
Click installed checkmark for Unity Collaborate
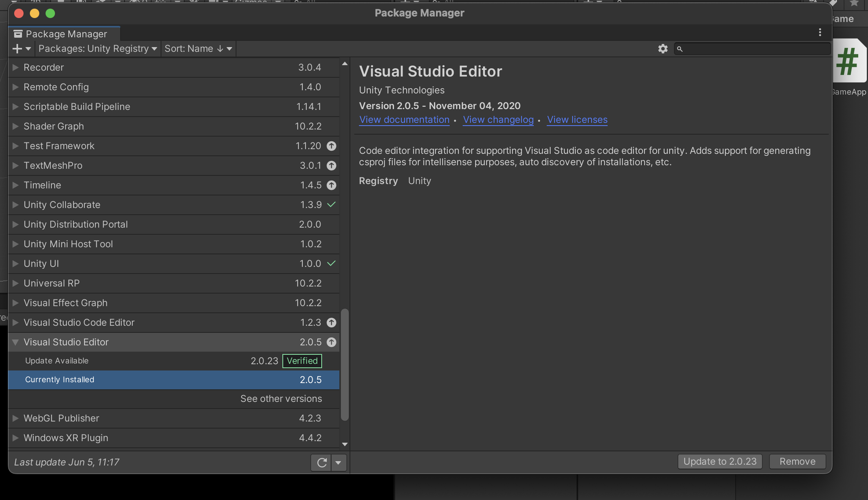[x=331, y=204]
